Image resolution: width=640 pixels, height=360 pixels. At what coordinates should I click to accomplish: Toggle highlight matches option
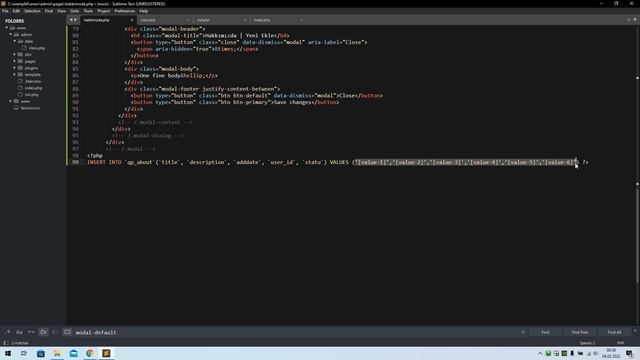point(67,332)
